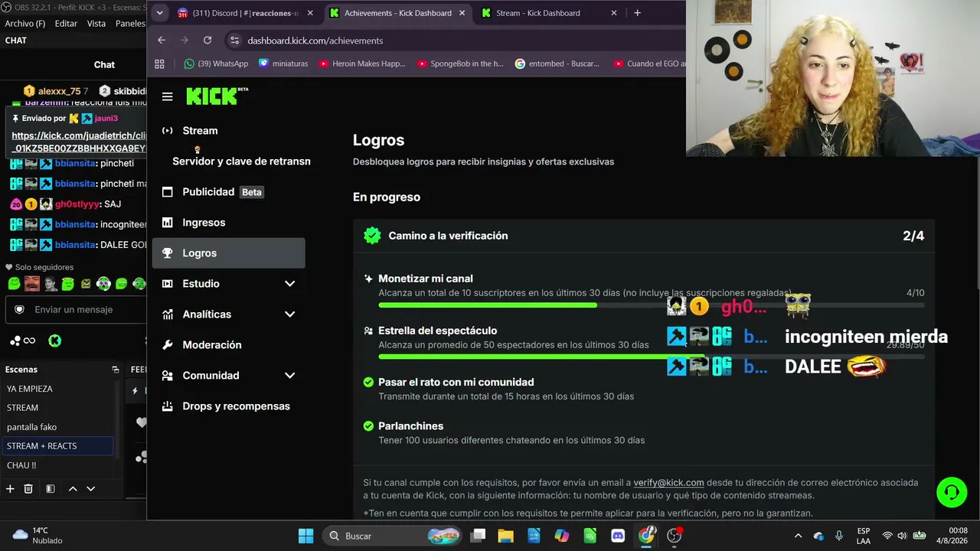Go back in the browser
The width and height of the screenshot is (980, 551).
pyautogui.click(x=162, y=41)
